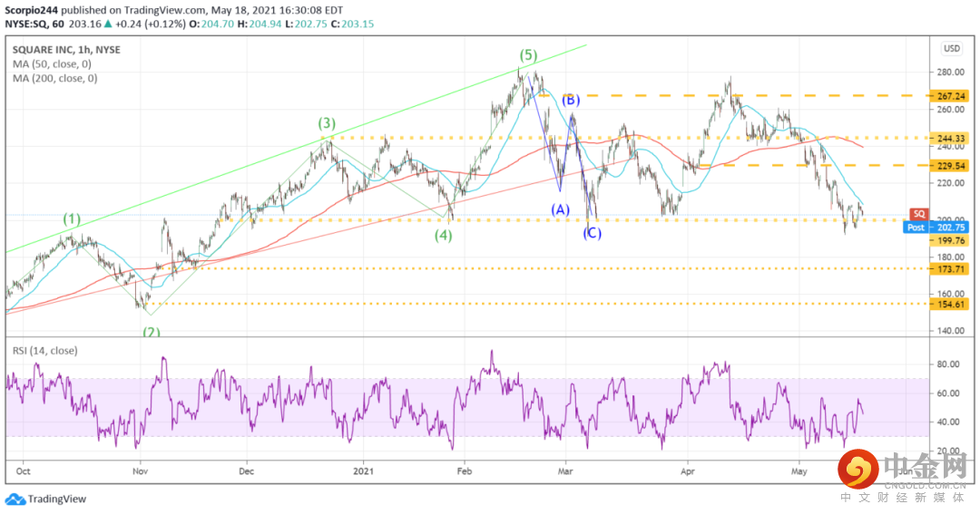Click the L:202.75 low value
Viewport: 980px width, 514px height.
pos(306,24)
